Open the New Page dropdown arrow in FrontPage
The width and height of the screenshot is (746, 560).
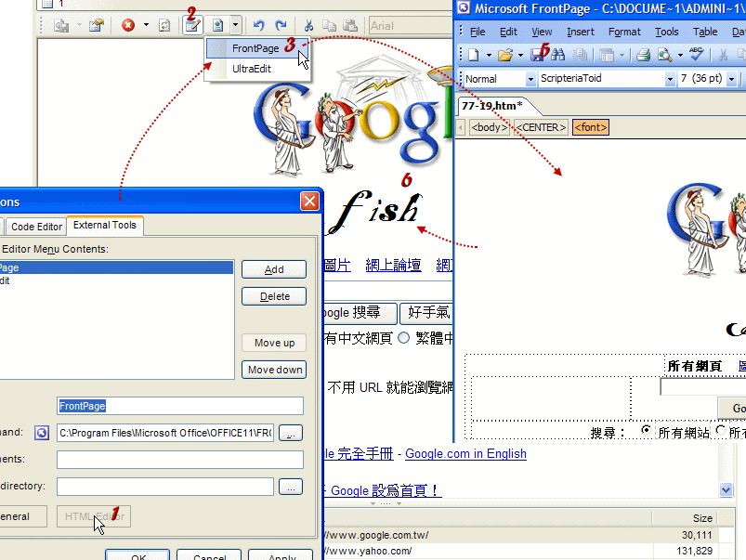489,55
